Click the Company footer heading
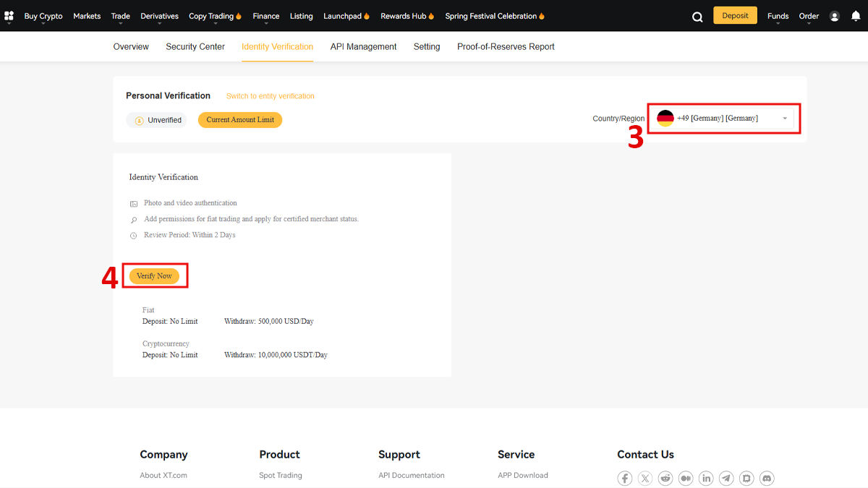Image resolution: width=868 pixels, height=488 pixels. point(163,455)
